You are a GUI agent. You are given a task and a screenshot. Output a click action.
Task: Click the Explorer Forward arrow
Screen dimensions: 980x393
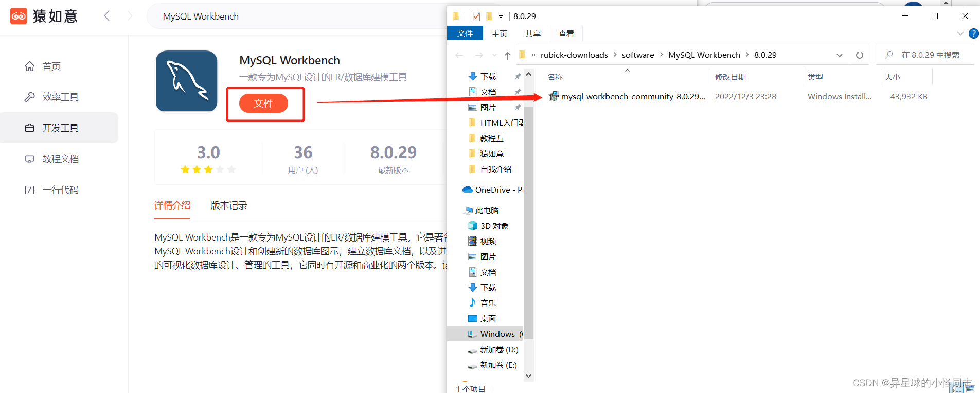click(479, 55)
